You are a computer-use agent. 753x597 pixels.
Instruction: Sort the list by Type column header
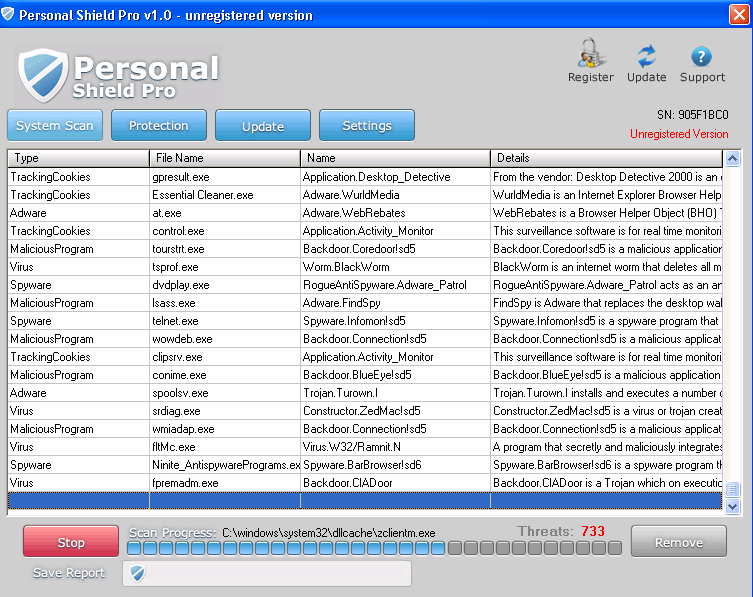click(x=78, y=158)
